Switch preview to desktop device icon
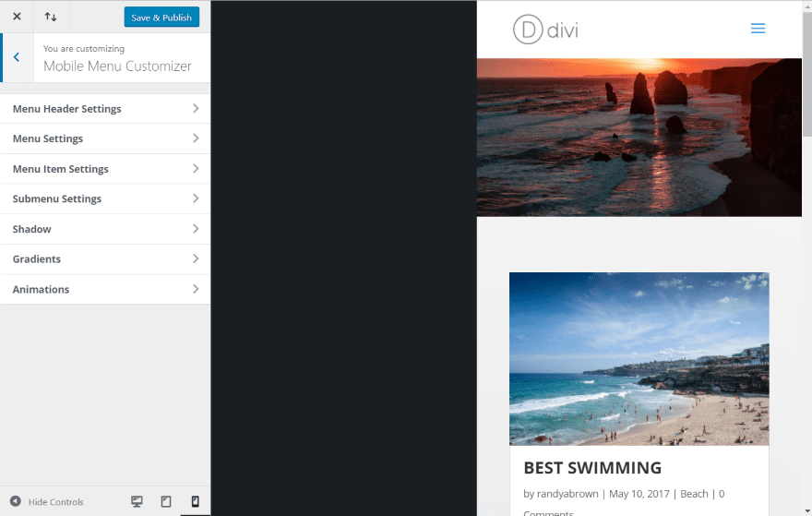 (137, 501)
